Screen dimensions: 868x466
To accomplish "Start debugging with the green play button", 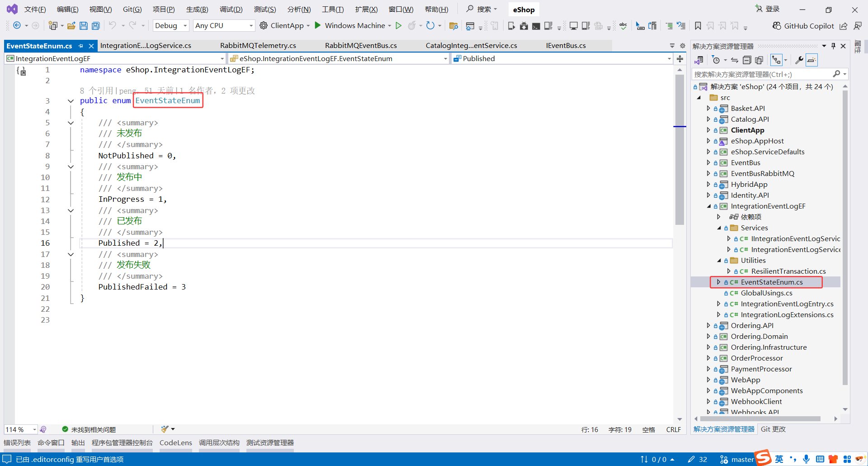I will (x=318, y=25).
